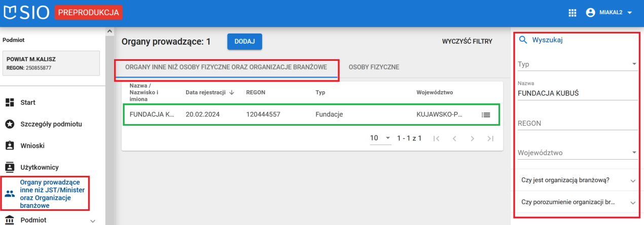Change rows per page from 10
The image size is (644, 225).
(380, 138)
